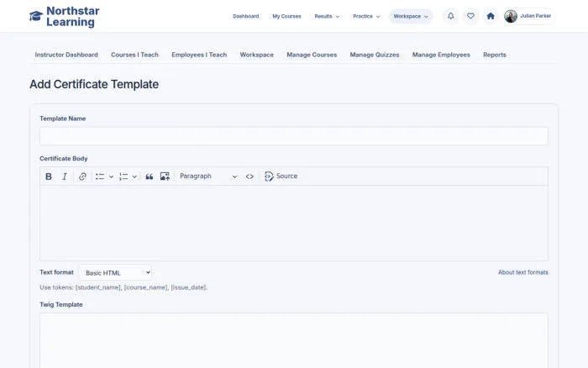Insert a bulleted list
The image size is (588, 368).
pos(100,176)
